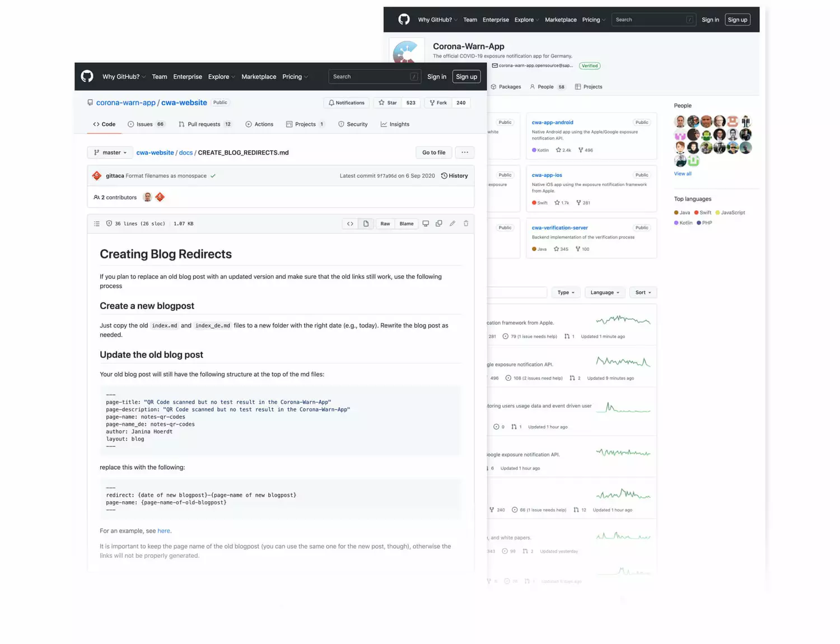Image resolution: width=840 pixels, height=644 pixels.
Task: Open Packages tab in back window
Action: (x=506, y=87)
